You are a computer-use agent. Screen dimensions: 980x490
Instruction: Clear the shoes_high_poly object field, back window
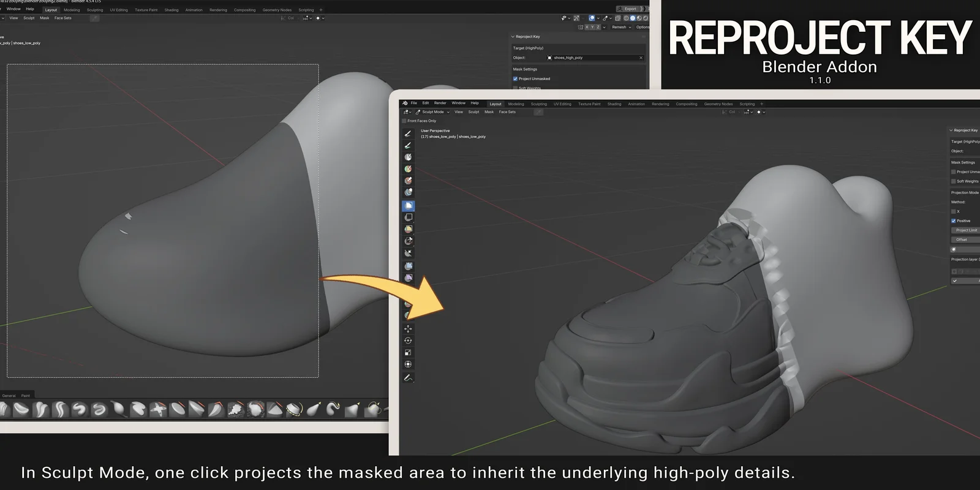click(641, 58)
